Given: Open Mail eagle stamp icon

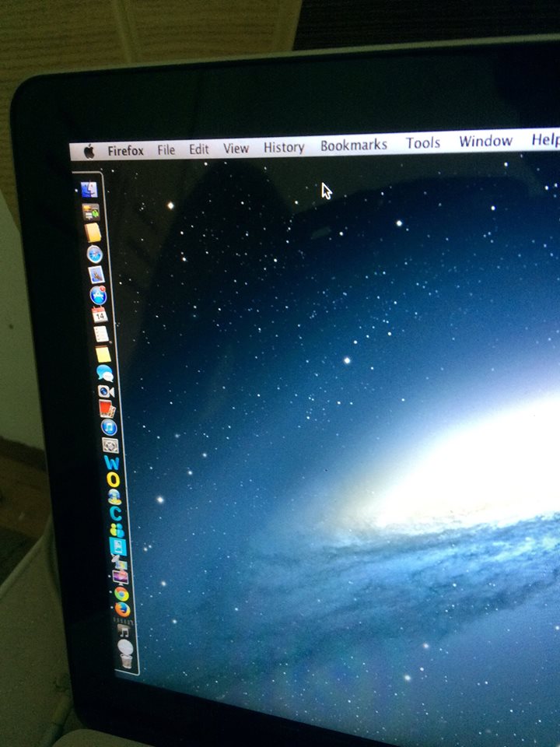Looking at the screenshot, I should [96, 275].
